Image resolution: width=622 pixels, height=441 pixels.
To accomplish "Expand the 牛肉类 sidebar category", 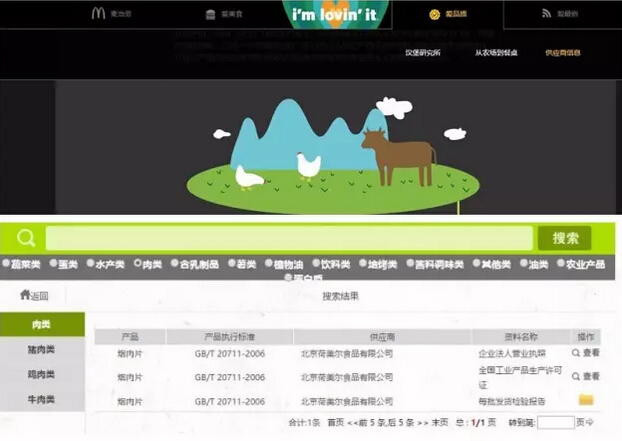I will point(42,399).
